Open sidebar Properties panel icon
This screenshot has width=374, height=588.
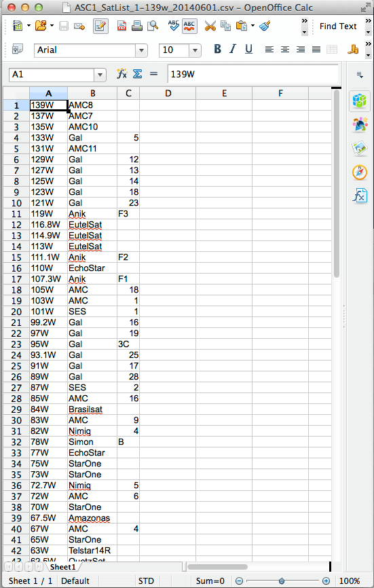[x=359, y=100]
